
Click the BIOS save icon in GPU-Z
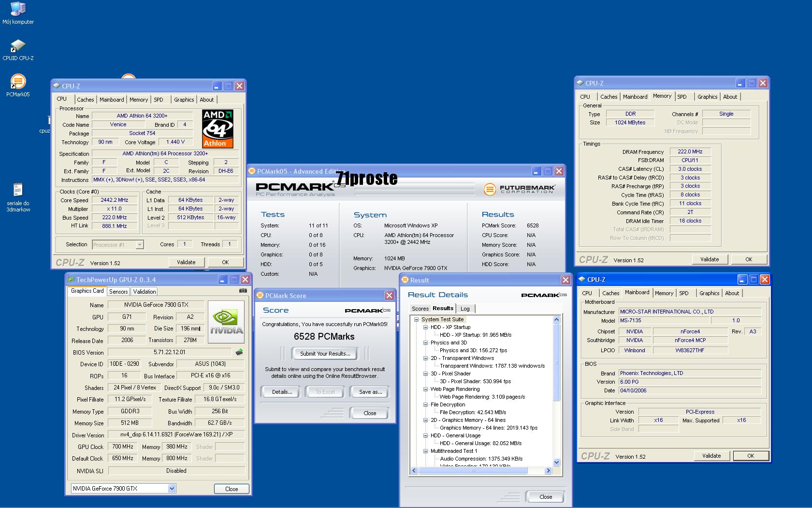click(239, 352)
